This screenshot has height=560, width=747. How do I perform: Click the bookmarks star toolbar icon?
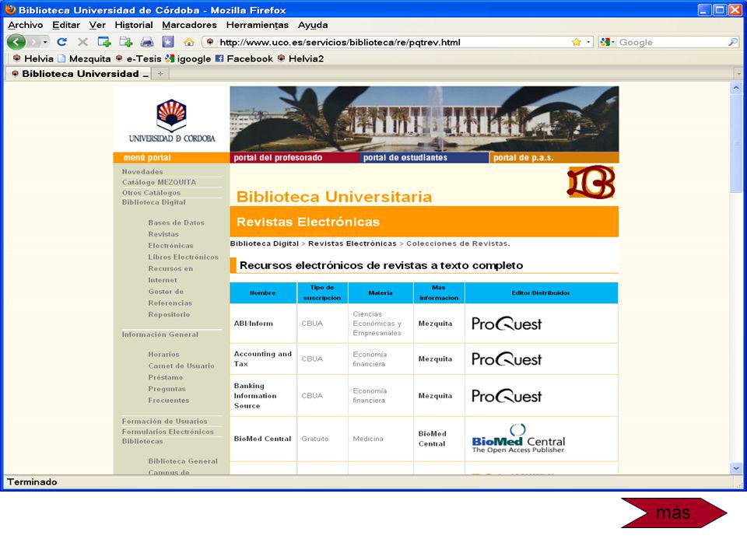168,42
